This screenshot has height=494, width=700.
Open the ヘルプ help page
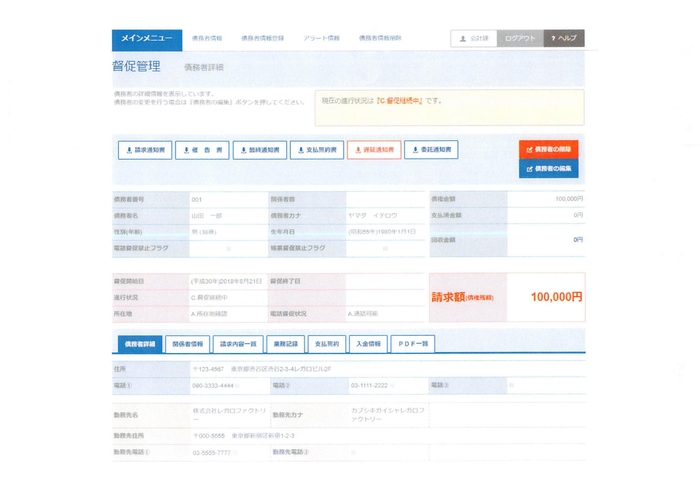[563, 38]
